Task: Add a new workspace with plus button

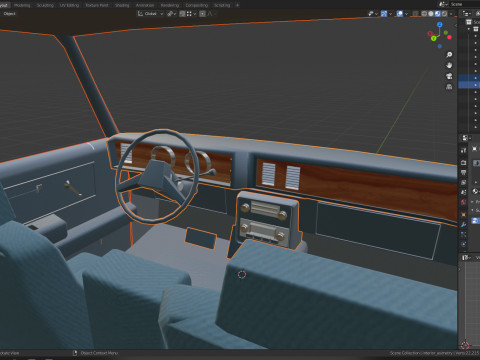Action: point(237,5)
